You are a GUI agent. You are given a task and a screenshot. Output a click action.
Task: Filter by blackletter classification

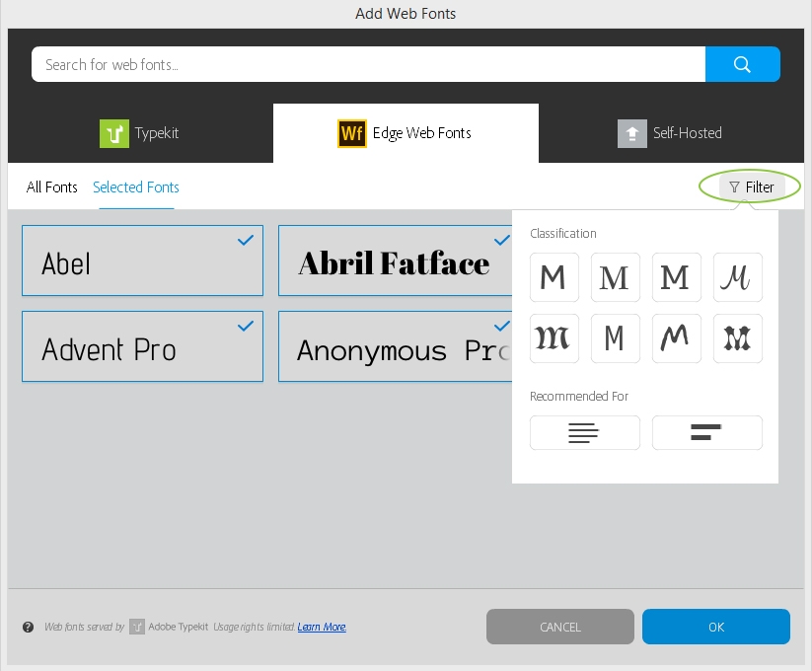[x=554, y=338]
